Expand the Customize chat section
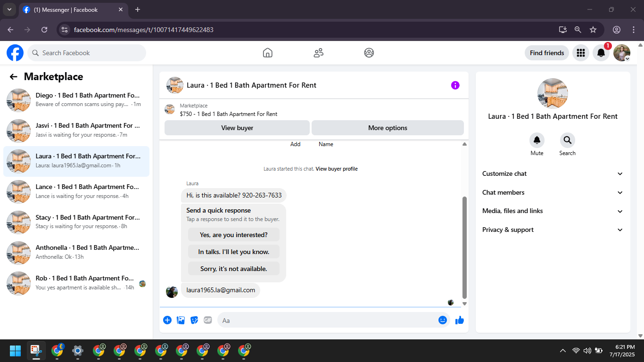Screen dimensions: 644x362 tap(553, 173)
